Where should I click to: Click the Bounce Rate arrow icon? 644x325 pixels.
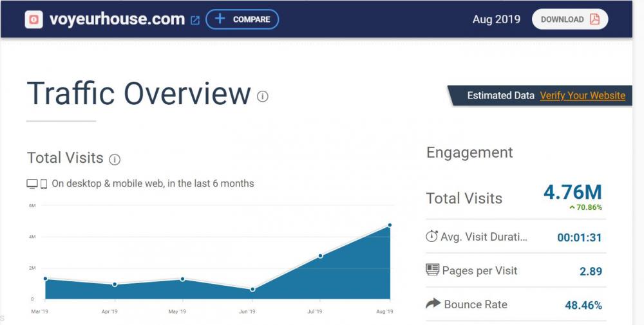433,304
